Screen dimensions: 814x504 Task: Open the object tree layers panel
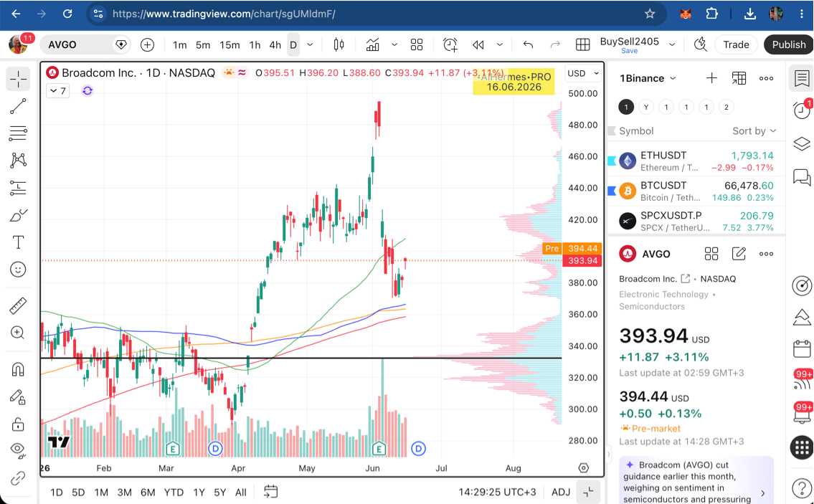tap(802, 144)
